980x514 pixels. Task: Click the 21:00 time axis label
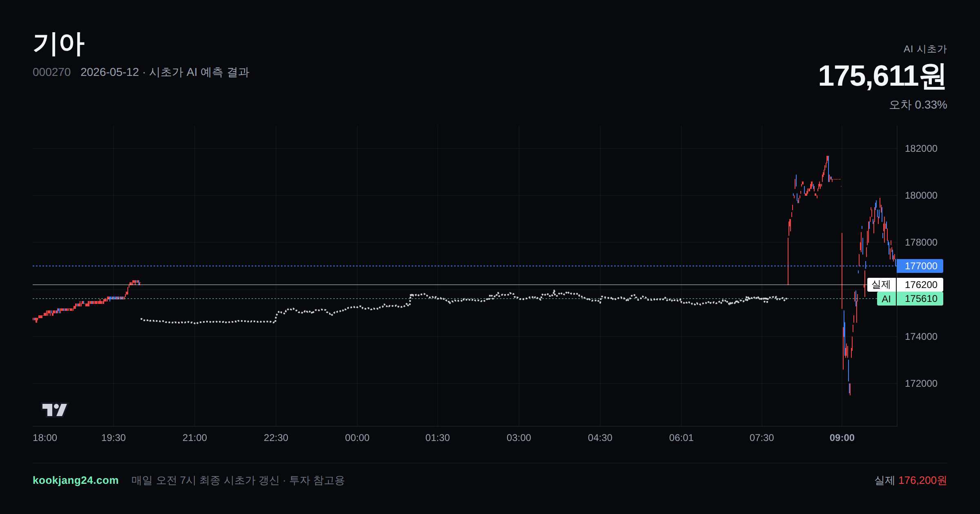point(195,438)
